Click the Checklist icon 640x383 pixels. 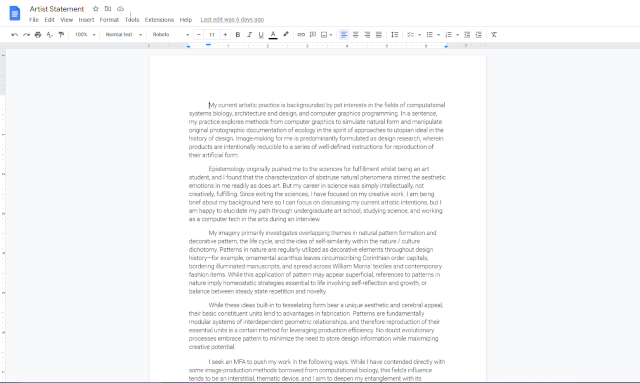pos(411,35)
